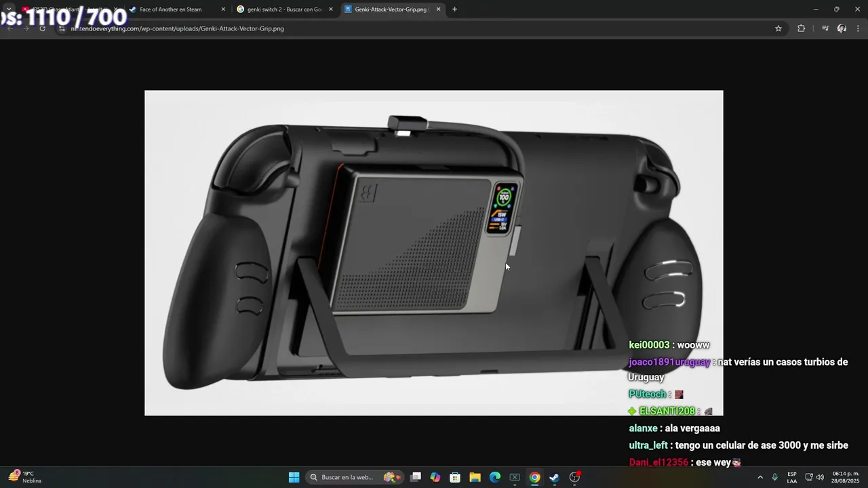The width and height of the screenshot is (868, 488).
Task: Select the Genki-Attack-Vector-Grip.png tab
Action: coord(391,9)
